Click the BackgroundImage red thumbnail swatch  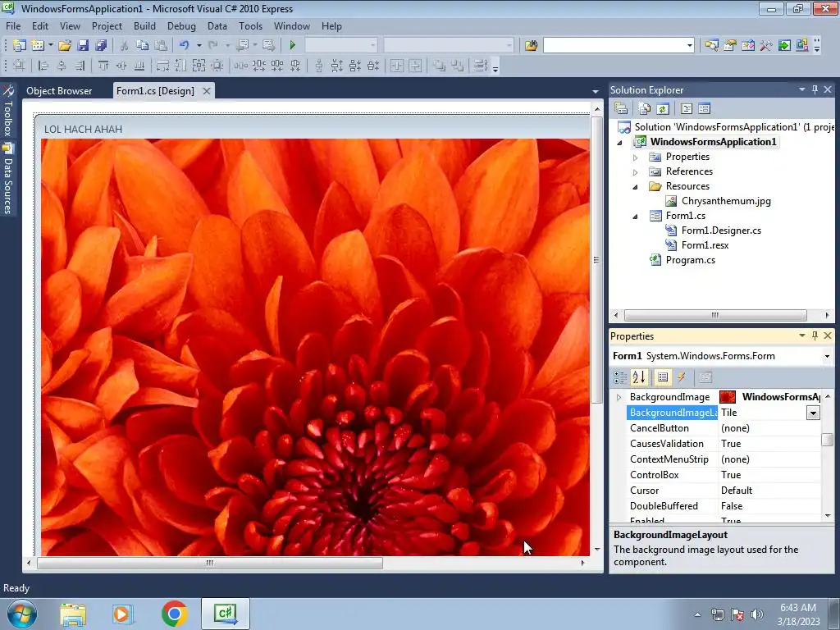[x=728, y=397]
